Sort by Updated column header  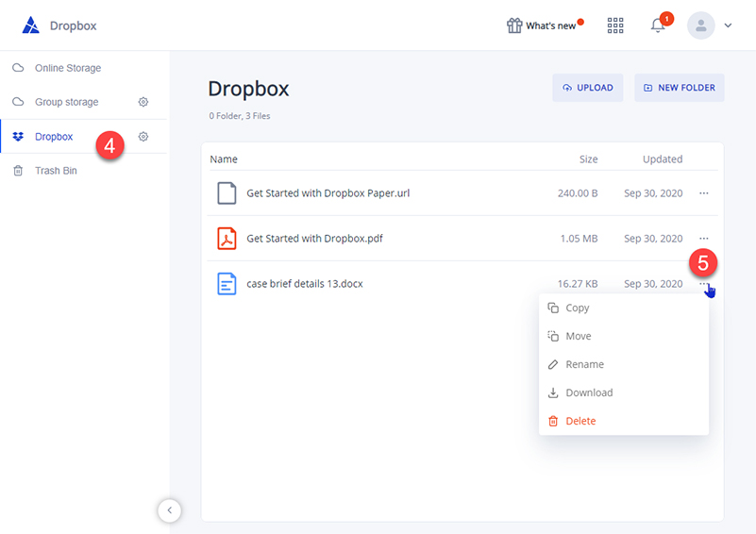tap(663, 159)
